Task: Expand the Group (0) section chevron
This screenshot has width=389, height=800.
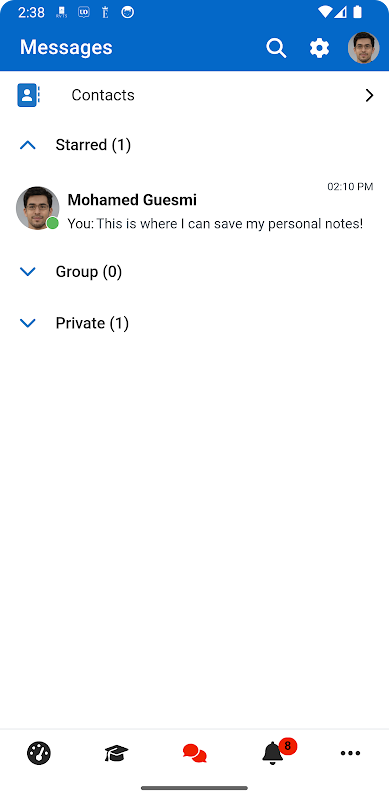Action: pyautogui.click(x=28, y=271)
